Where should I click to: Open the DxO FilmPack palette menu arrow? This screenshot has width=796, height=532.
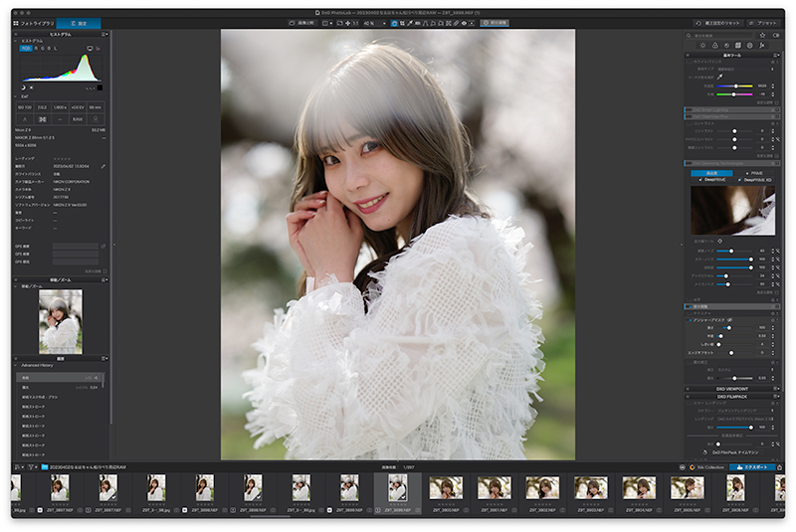776,397
